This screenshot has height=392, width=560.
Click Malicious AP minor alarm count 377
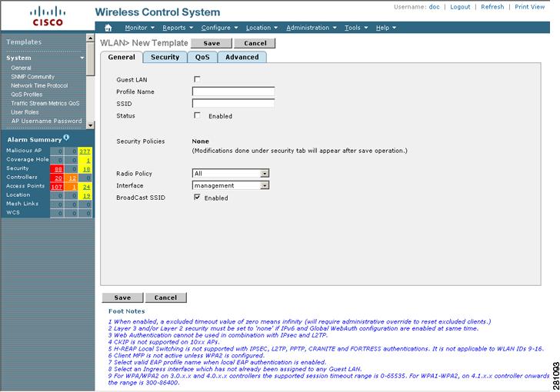pyautogui.click(x=85, y=151)
